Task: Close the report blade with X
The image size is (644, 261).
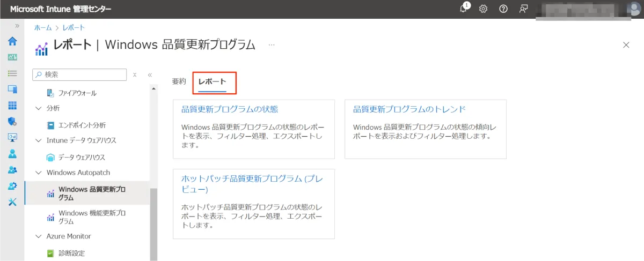Action: click(x=626, y=45)
